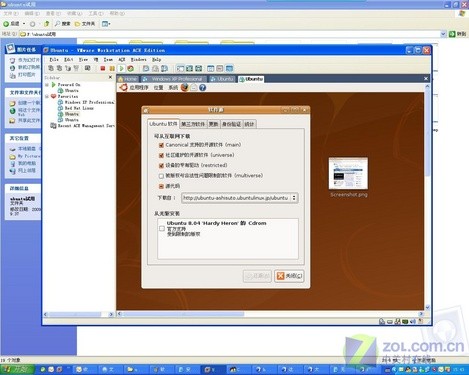
Task: Open the Windows Start button
Action: (17, 369)
